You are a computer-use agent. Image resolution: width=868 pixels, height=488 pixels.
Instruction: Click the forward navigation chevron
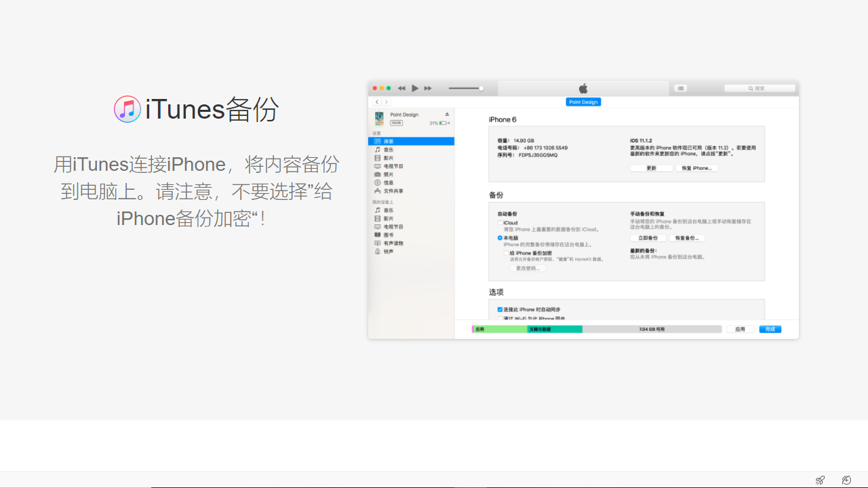pos(387,101)
